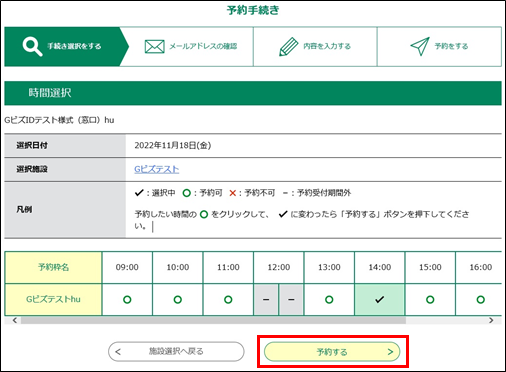Select the 09:00 available circle slot
This screenshot has width=506, height=372.
tap(127, 300)
